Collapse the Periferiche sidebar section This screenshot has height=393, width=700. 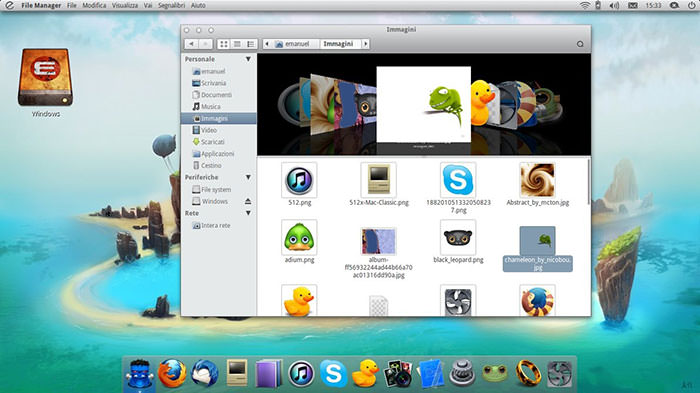(248, 177)
